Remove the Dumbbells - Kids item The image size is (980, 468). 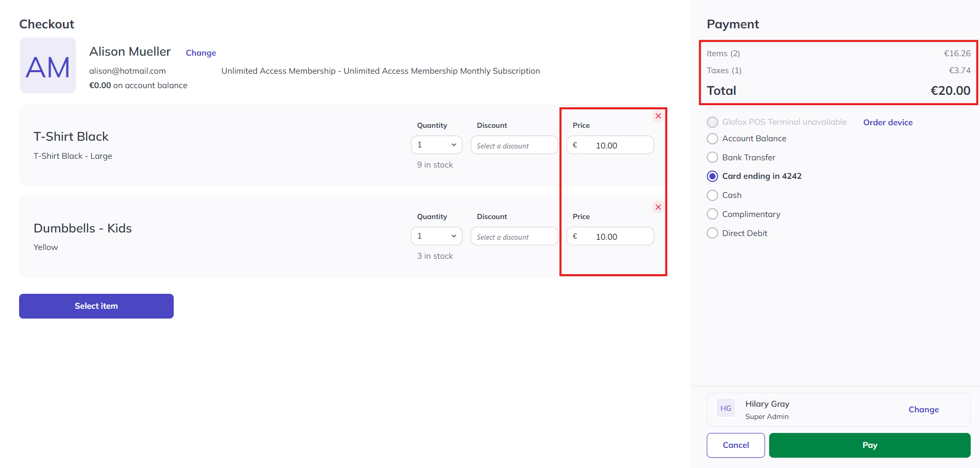(658, 207)
